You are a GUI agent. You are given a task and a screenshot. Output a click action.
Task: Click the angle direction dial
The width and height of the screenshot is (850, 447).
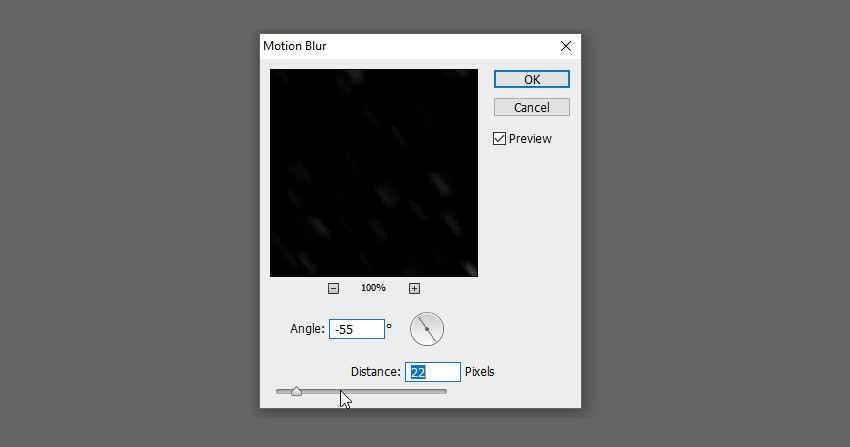pos(427,329)
